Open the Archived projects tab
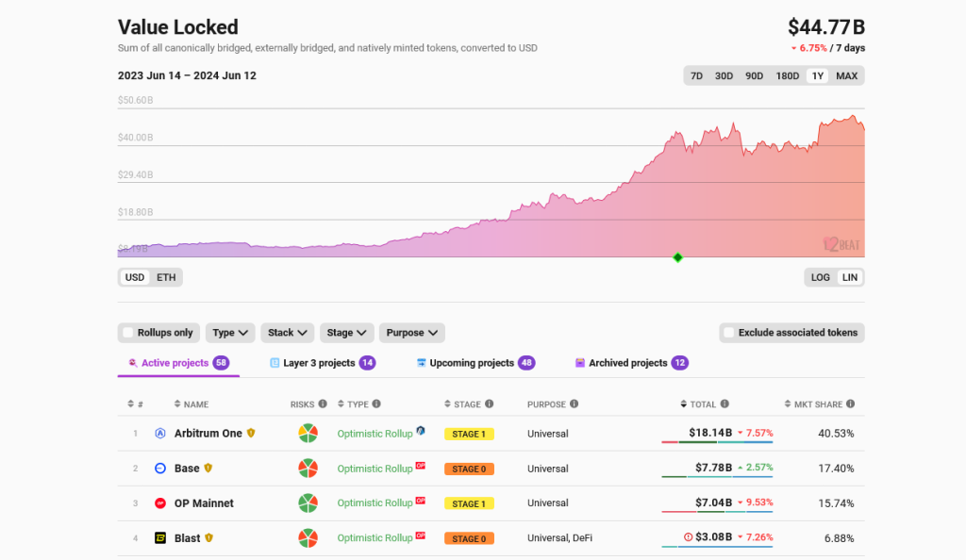Screen dimensions: 966x560 pyautogui.click(x=627, y=363)
